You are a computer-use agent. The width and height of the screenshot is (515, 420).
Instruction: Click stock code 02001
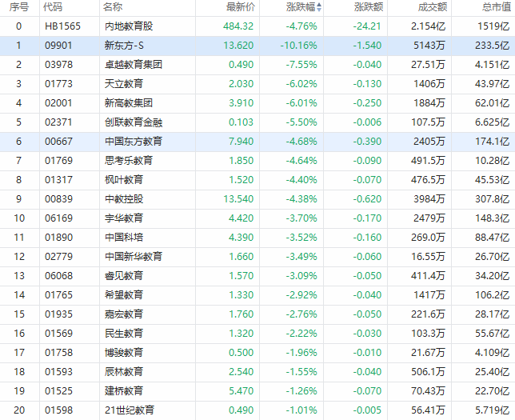tap(58, 103)
